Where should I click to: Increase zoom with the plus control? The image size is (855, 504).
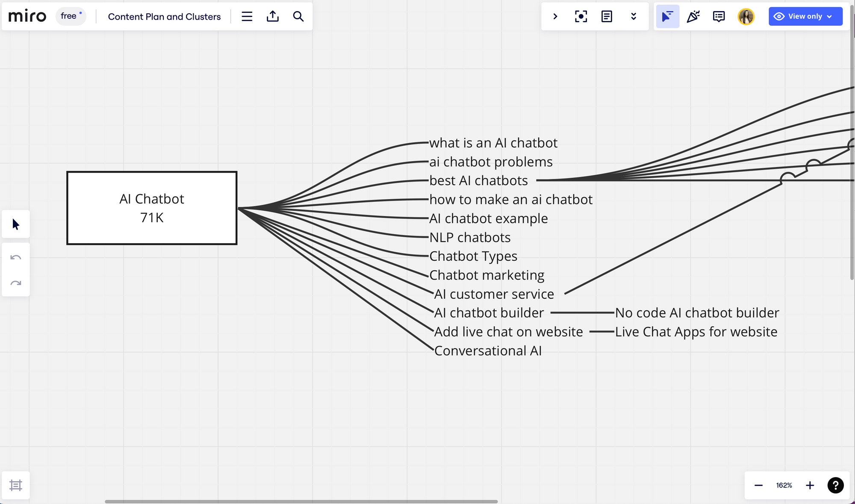[x=810, y=485]
